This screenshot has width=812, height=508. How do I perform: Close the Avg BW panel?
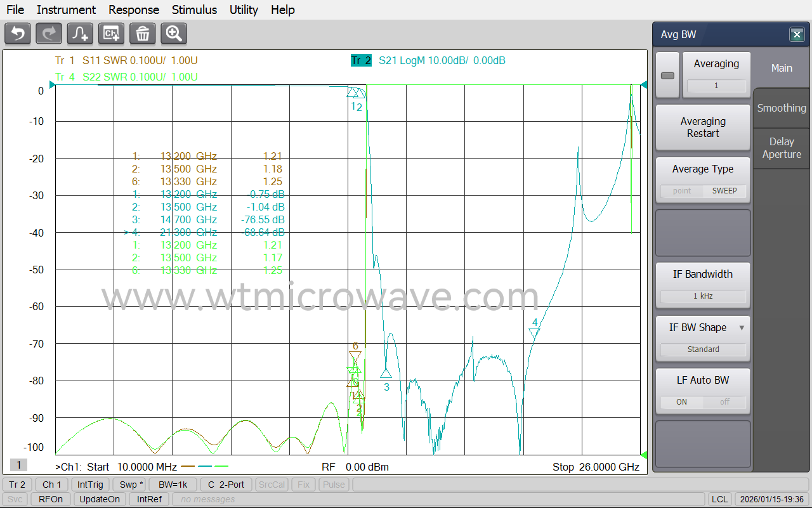[x=797, y=35]
